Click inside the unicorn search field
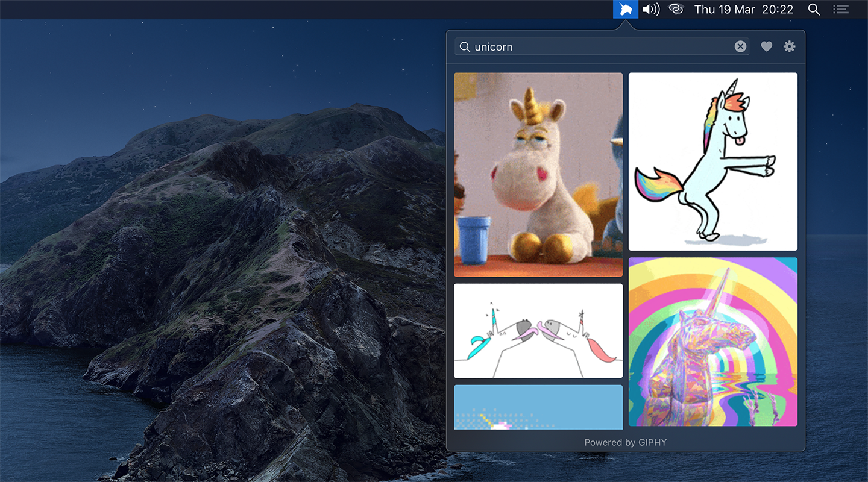Image resolution: width=868 pixels, height=482 pixels. tap(602, 46)
